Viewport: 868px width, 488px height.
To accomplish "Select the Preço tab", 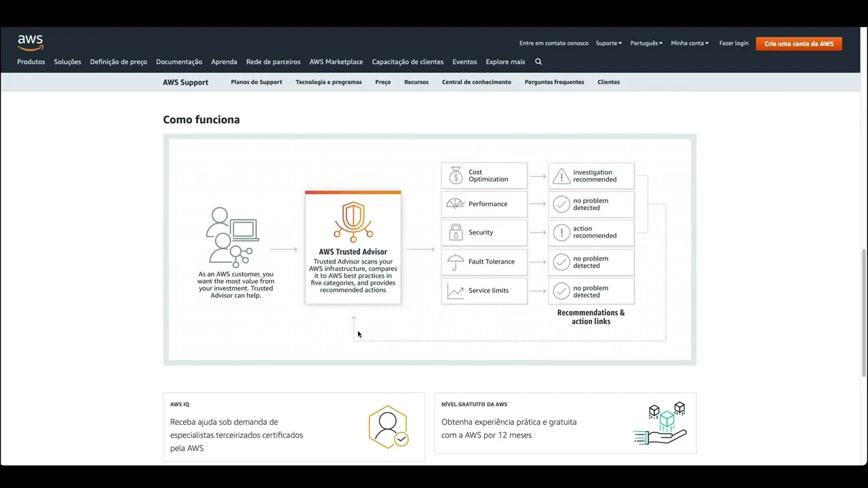I will tap(383, 82).
